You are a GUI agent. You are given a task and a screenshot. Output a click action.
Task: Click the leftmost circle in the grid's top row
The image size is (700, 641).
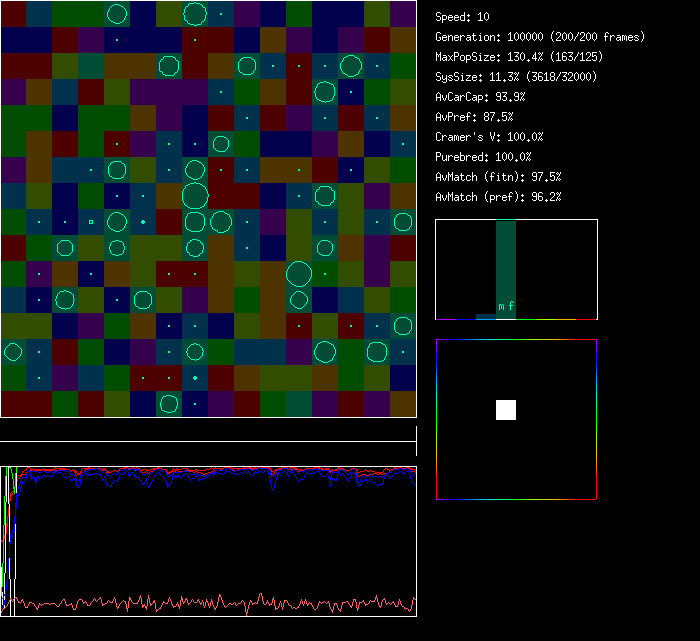(x=117, y=14)
